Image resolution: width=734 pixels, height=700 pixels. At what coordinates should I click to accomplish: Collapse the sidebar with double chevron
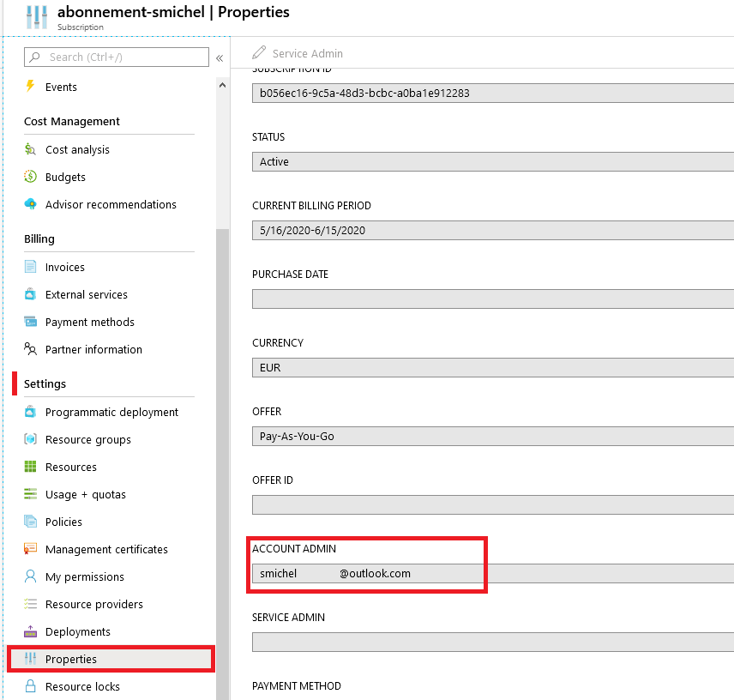click(220, 57)
